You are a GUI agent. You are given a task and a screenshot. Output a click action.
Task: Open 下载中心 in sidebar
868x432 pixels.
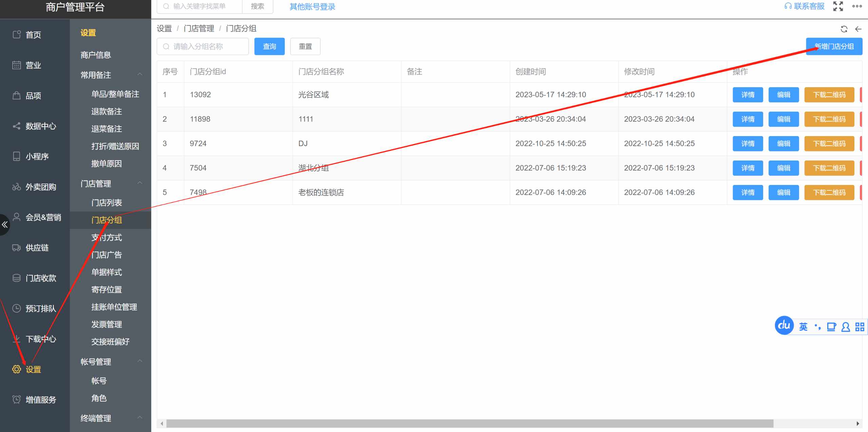[41, 339]
